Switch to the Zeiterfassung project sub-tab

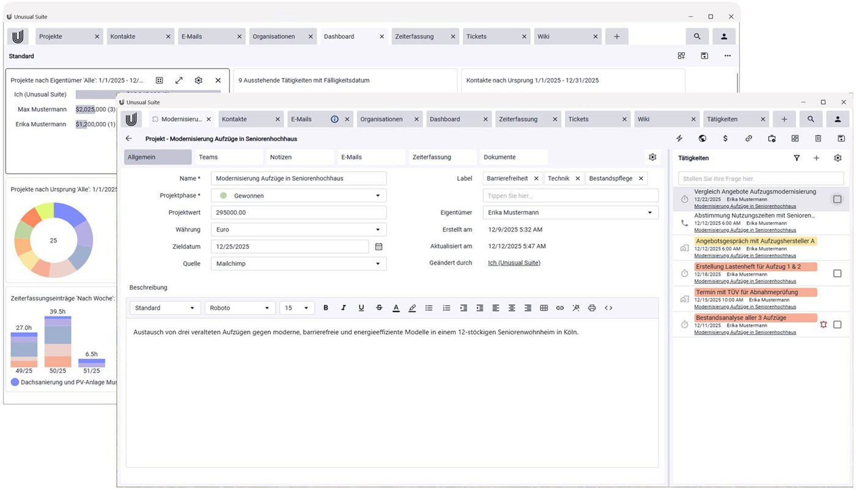(x=441, y=157)
